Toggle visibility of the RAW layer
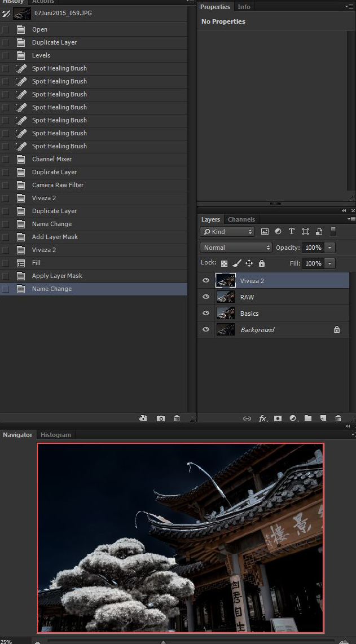 tap(206, 297)
